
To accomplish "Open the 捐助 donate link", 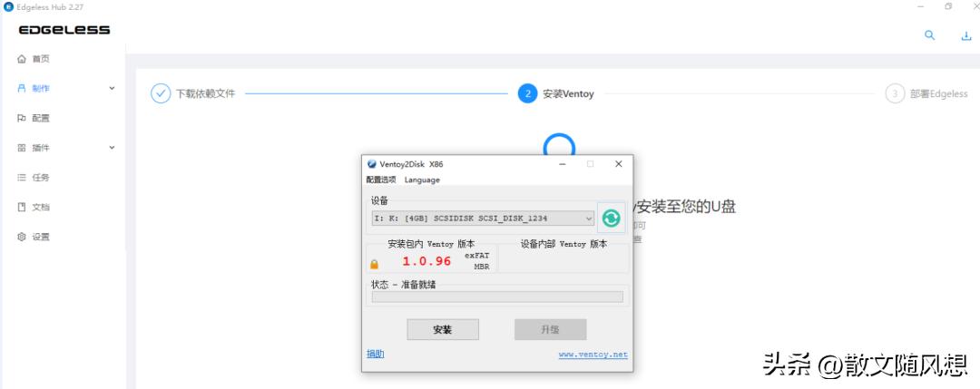I will (375, 354).
